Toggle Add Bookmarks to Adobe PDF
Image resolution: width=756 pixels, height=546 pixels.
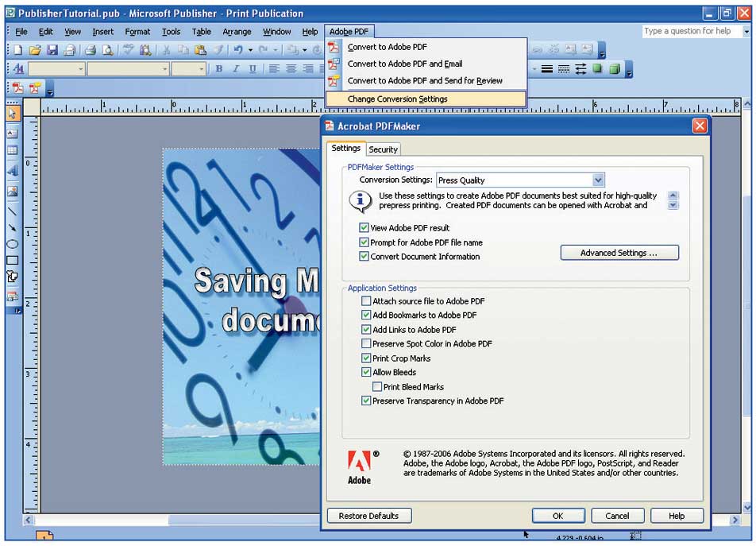click(x=366, y=315)
